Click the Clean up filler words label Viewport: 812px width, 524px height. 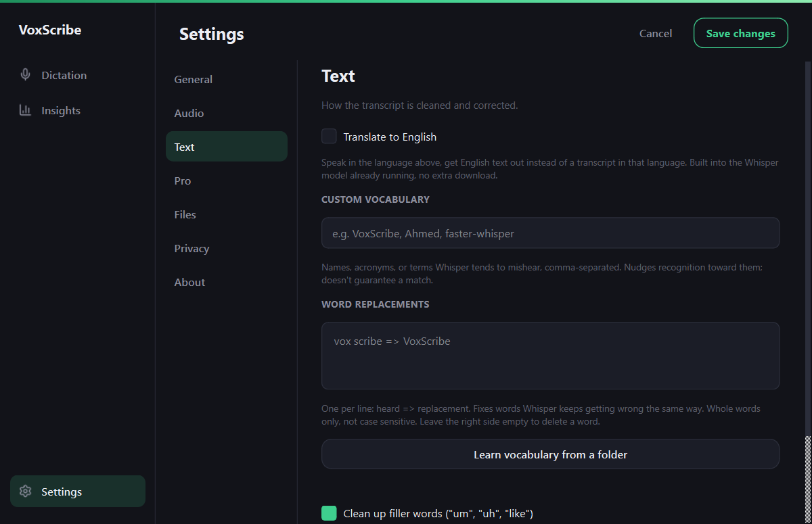coord(438,513)
